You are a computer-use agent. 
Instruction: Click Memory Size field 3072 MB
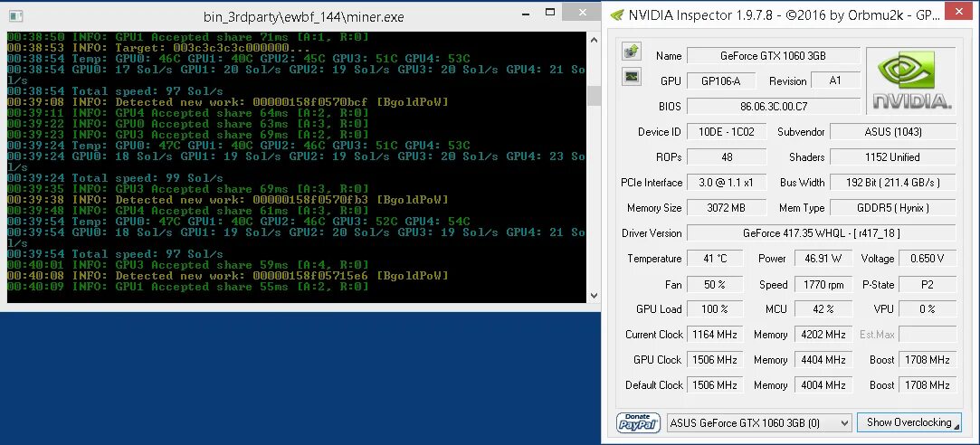tap(727, 207)
